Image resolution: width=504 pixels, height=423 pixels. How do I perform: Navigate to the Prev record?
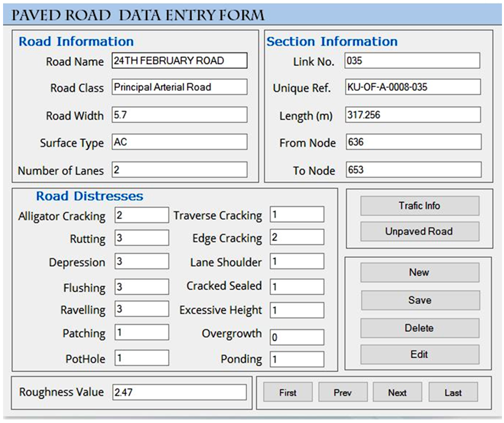point(343,392)
